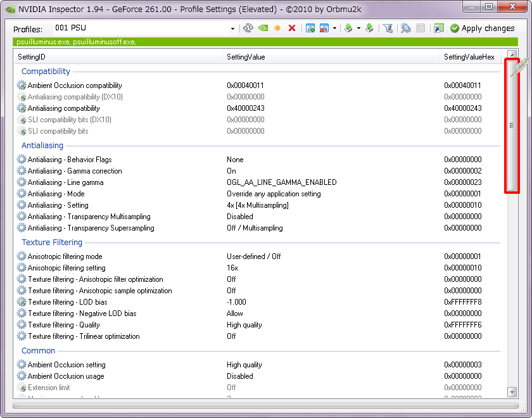Click the Override any application setting value

click(x=274, y=194)
